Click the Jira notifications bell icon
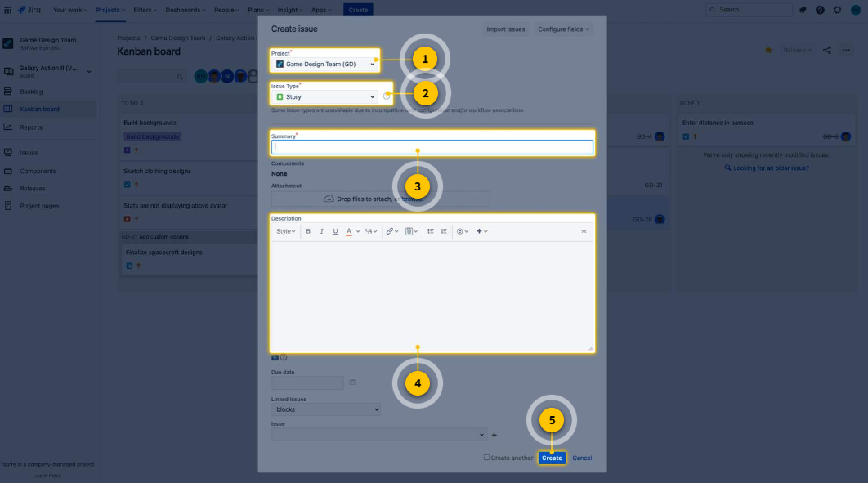868x483 pixels. click(803, 10)
